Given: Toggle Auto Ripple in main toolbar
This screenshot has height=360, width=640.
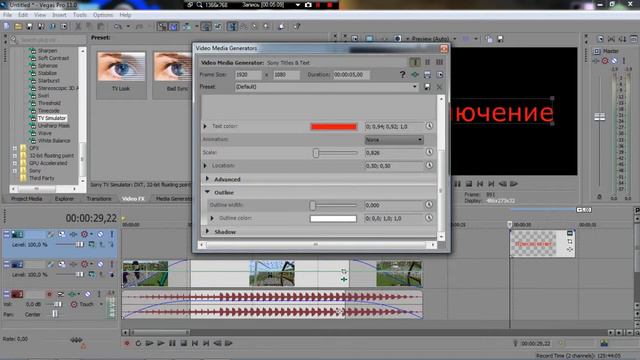Looking at the screenshot, I should coord(187,27).
